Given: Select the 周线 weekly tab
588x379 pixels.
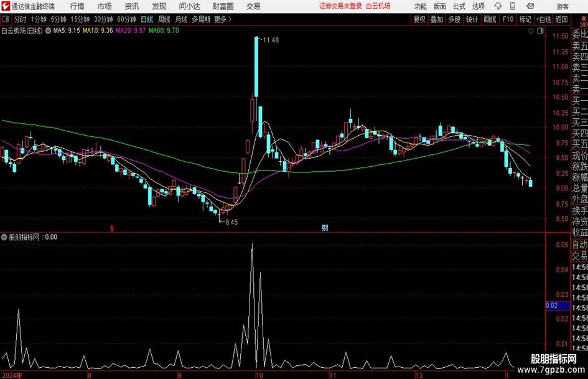Looking at the screenshot, I should [x=164, y=19].
